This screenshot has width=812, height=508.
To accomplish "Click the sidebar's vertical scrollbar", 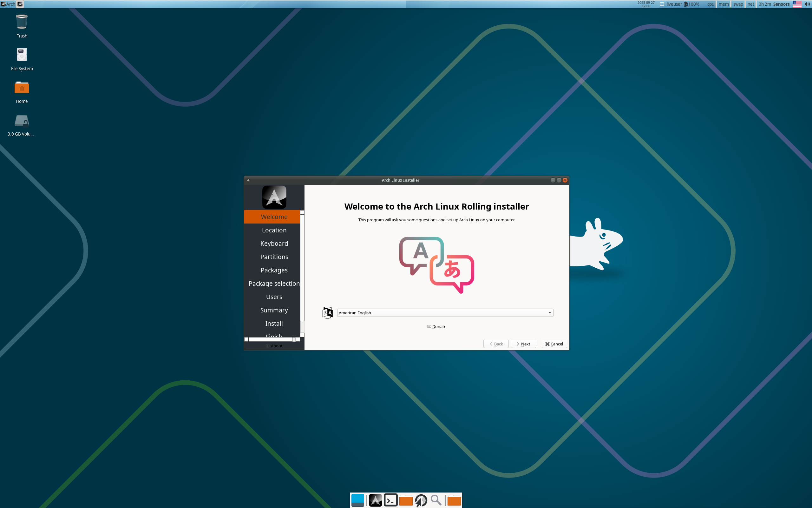I will click(302, 273).
